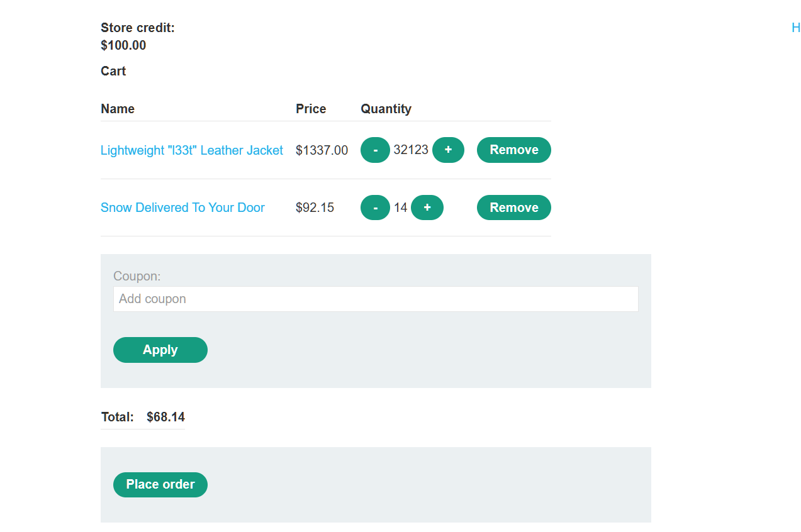Increase quantity of Snow Delivered item
Viewport: 801px width, 532px height.
tap(427, 208)
